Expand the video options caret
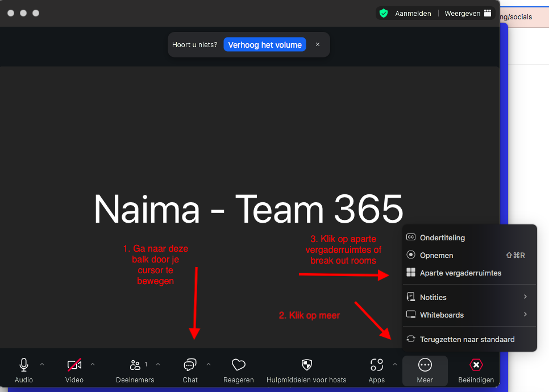The width and height of the screenshot is (549, 392). click(x=93, y=364)
